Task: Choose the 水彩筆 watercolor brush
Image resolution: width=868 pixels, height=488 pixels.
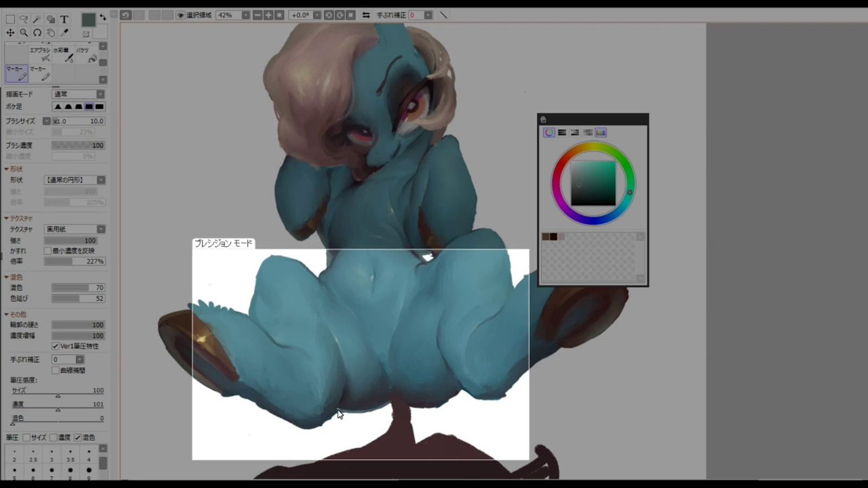Action: [63, 54]
